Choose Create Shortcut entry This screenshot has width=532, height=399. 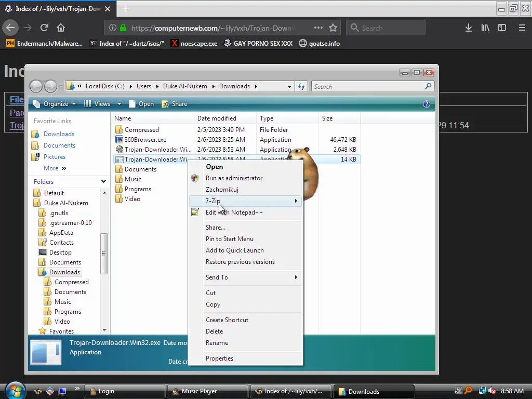[227, 320]
